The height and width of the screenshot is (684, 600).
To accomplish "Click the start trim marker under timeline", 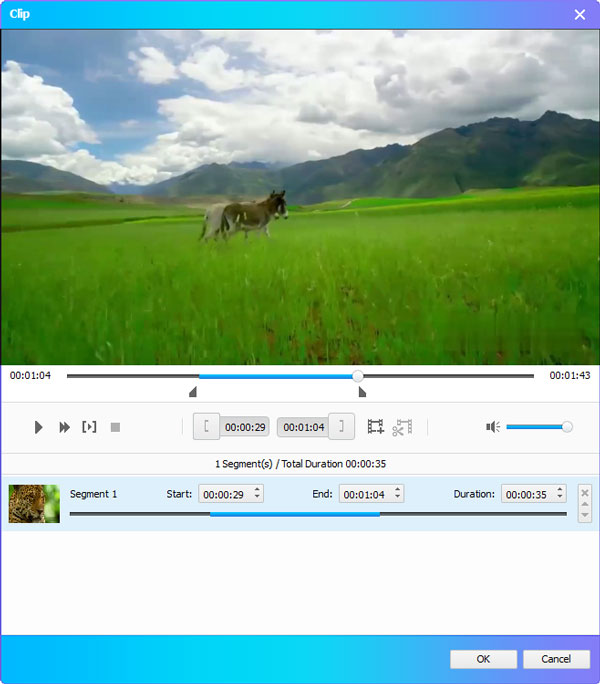I will coord(193,392).
